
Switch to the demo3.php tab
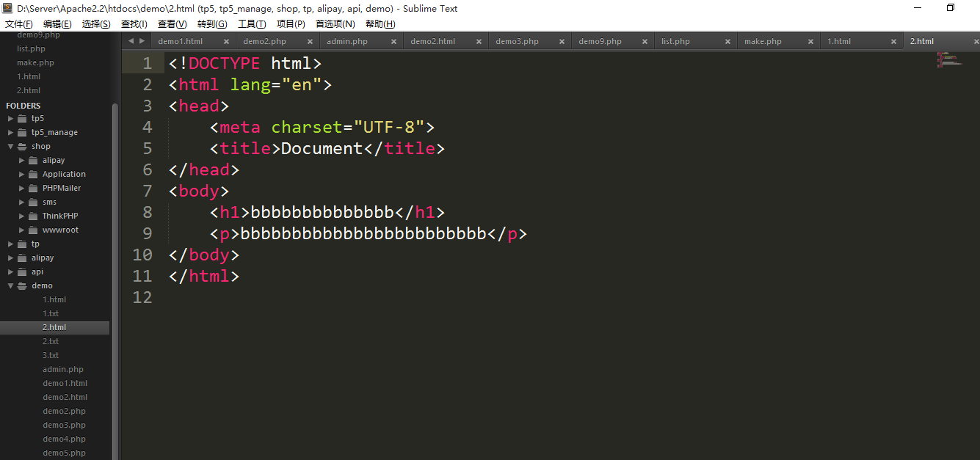517,42
